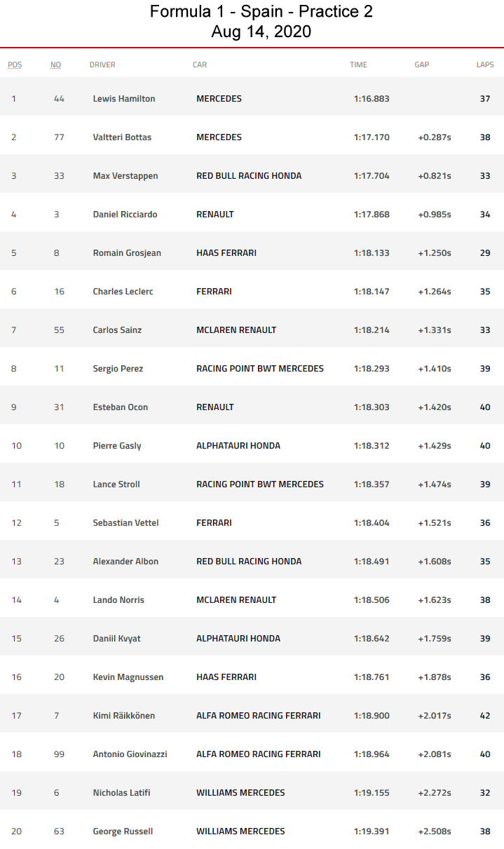Click Sebastian Vettel's driver name
The height and width of the screenshot is (849, 504).
pyautogui.click(x=127, y=523)
